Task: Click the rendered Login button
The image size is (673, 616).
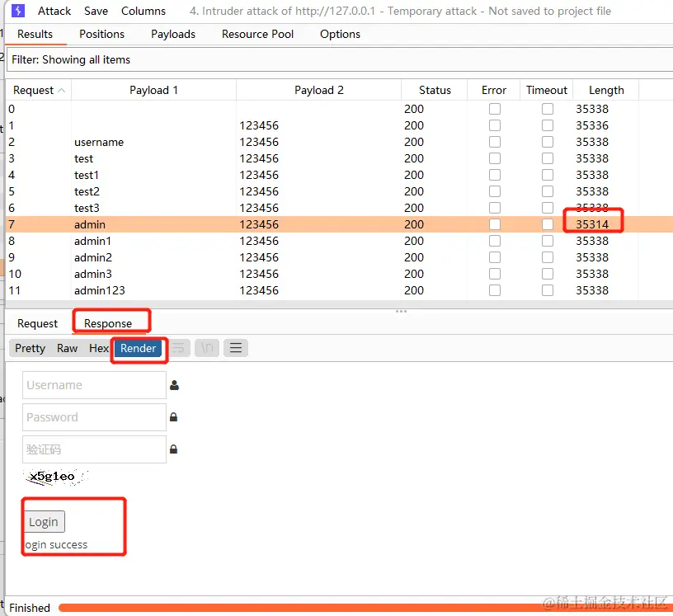Action: tap(45, 521)
